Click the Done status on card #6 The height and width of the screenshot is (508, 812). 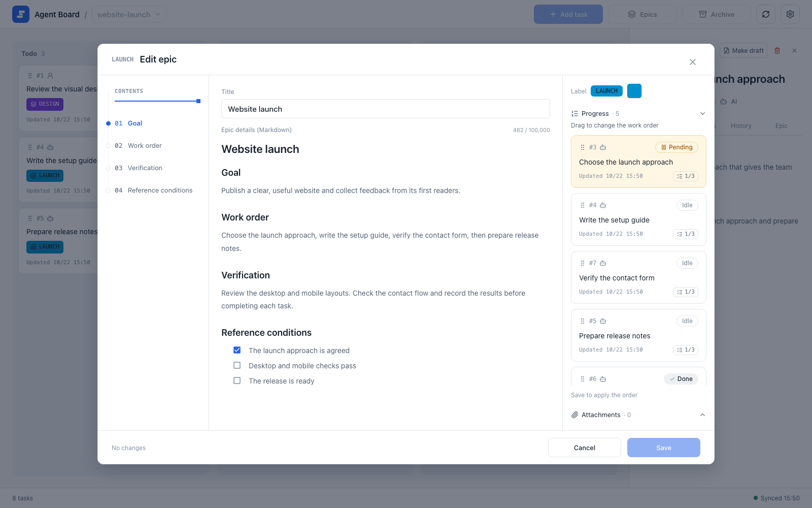[681, 379]
